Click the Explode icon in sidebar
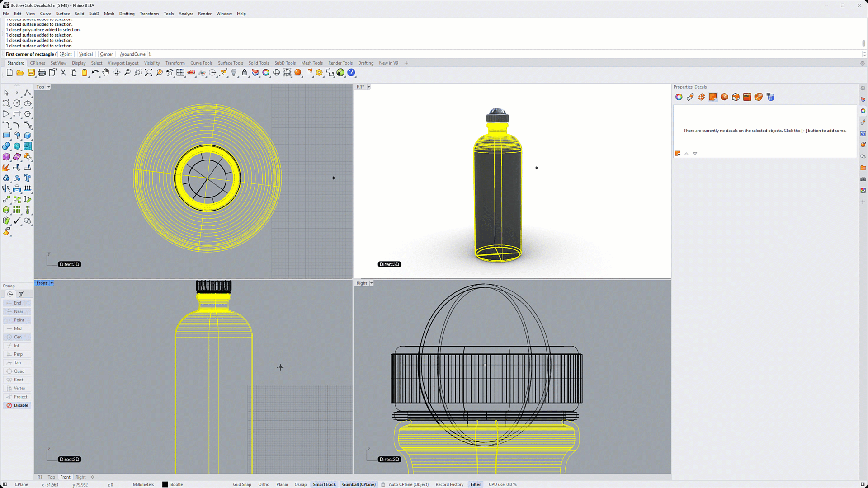The width and height of the screenshot is (868, 488). point(6,168)
